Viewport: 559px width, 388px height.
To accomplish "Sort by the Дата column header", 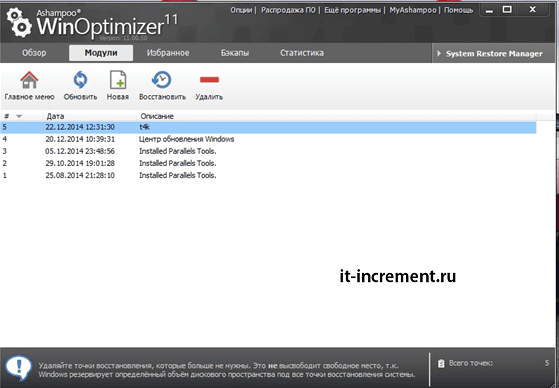I will pyautogui.click(x=55, y=116).
